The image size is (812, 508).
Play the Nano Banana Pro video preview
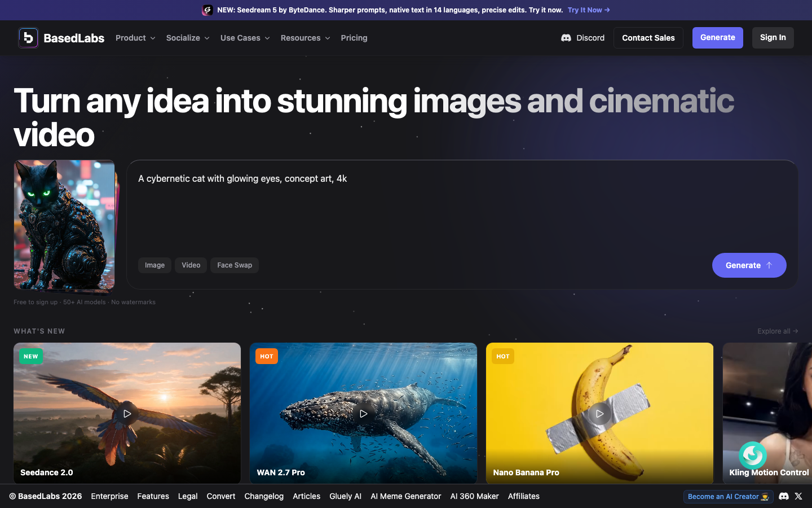[x=599, y=414]
